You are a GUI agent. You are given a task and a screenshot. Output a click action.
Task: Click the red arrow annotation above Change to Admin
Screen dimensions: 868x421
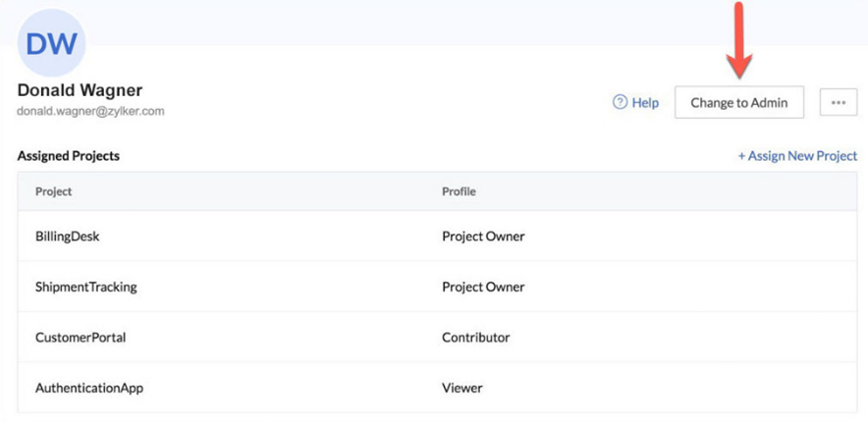click(739, 41)
